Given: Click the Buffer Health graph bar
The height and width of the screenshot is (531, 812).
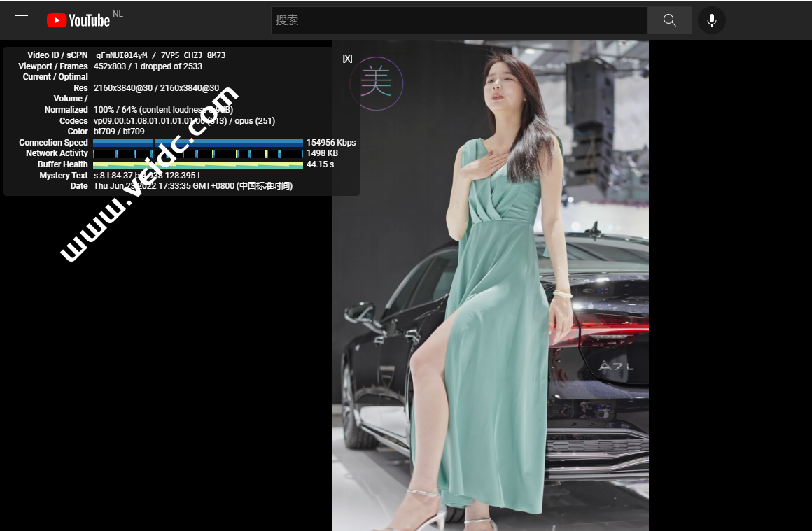Looking at the screenshot, I should 198,164.
